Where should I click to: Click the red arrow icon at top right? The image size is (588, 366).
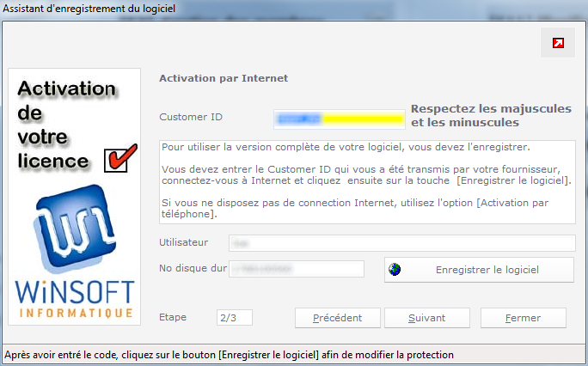[558, 43]
